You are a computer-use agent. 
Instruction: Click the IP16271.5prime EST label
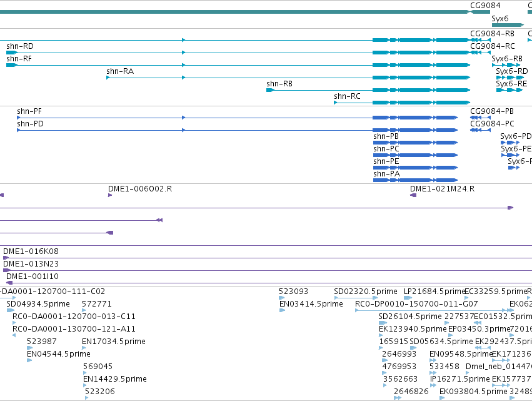point(460,379)
